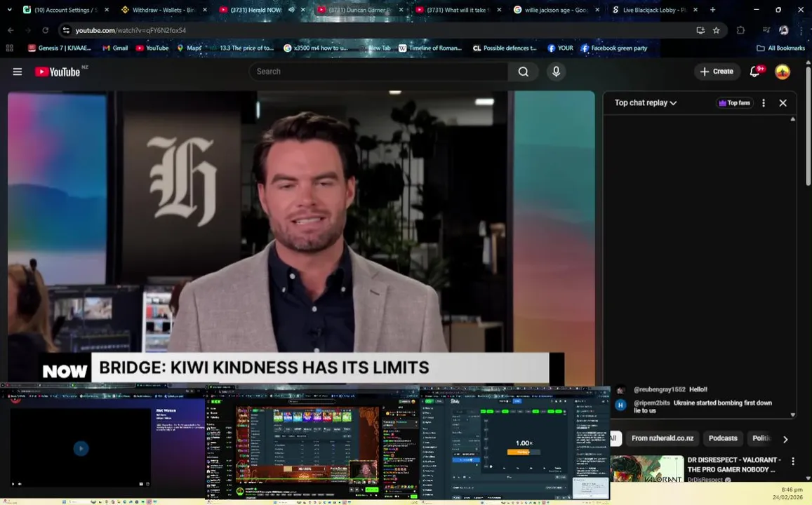
Task: Open 'Timeline of Roman...' bookmark
Action: pyautogui.click(x=430, y=48)
